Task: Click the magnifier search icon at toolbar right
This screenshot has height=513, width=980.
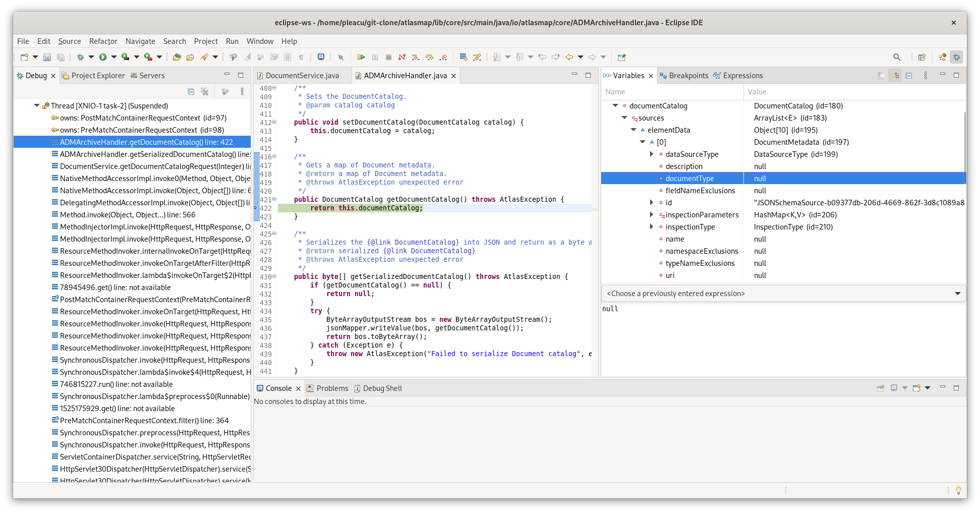Action: [897, 57]
